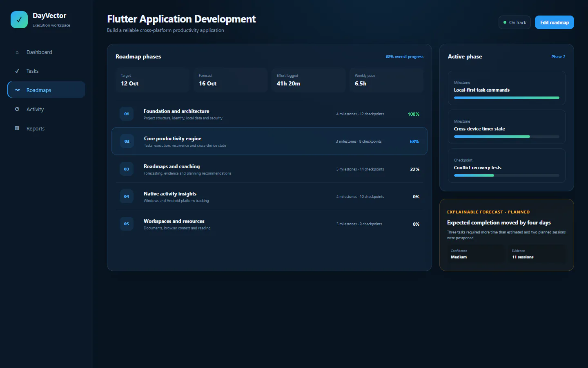Select the Core productivity engine phase
The height and width of the screenshot is (368, 588).
coord(269,141)
